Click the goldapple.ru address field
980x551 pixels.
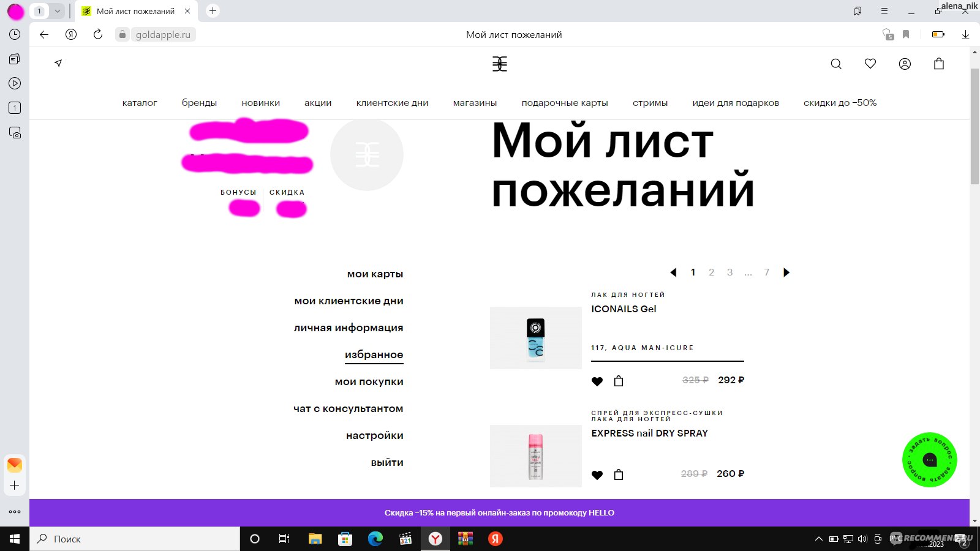click(163, 34)
